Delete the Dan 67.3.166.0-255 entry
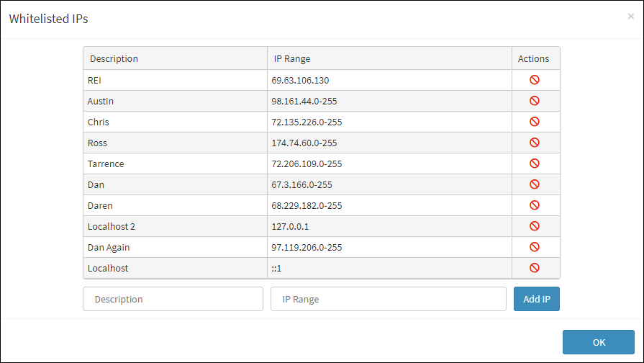This screenshot has width=644, height=363. pyautogui.click(x=535, y=184)
